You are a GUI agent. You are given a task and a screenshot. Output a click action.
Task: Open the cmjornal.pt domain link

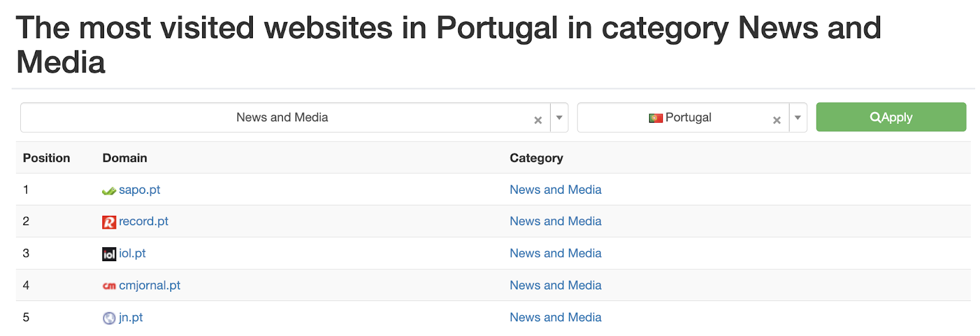(149, 285)
